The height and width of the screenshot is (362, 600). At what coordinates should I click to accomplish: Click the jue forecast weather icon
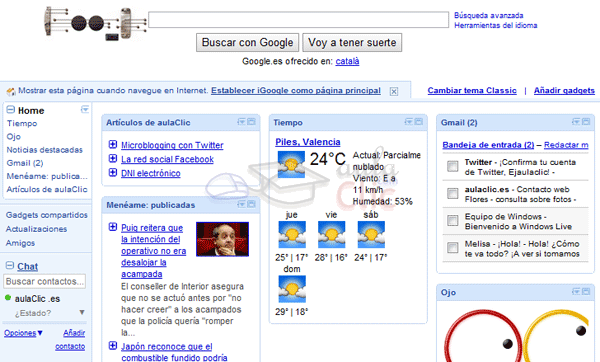[x=292, y=235]
